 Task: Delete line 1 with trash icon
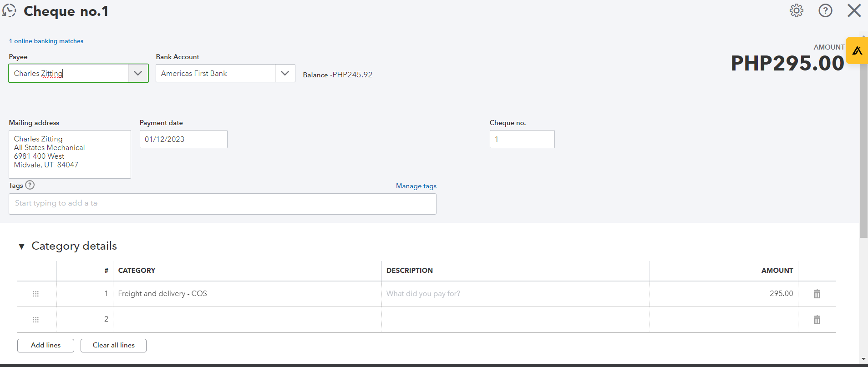[x=817, y=294]
